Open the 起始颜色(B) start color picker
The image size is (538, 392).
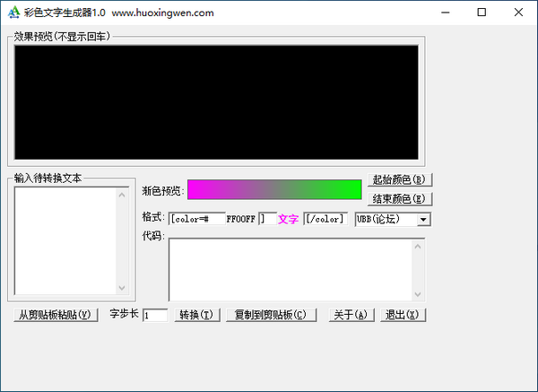point(400,180)
